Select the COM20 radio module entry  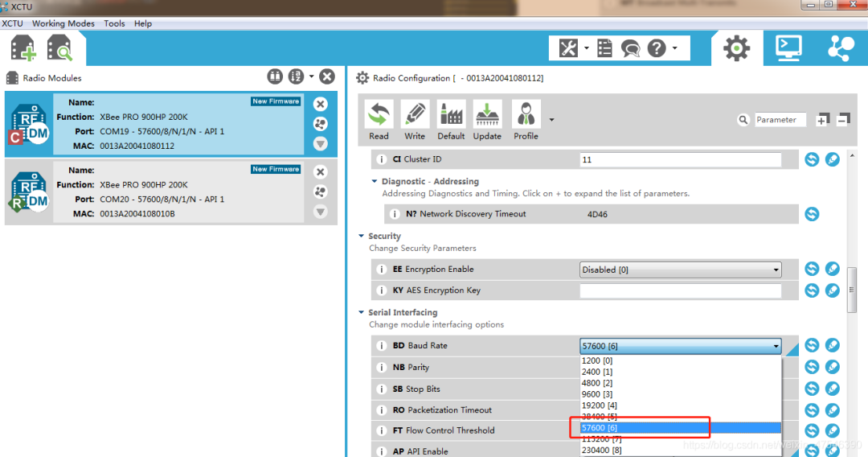(171, 191)
